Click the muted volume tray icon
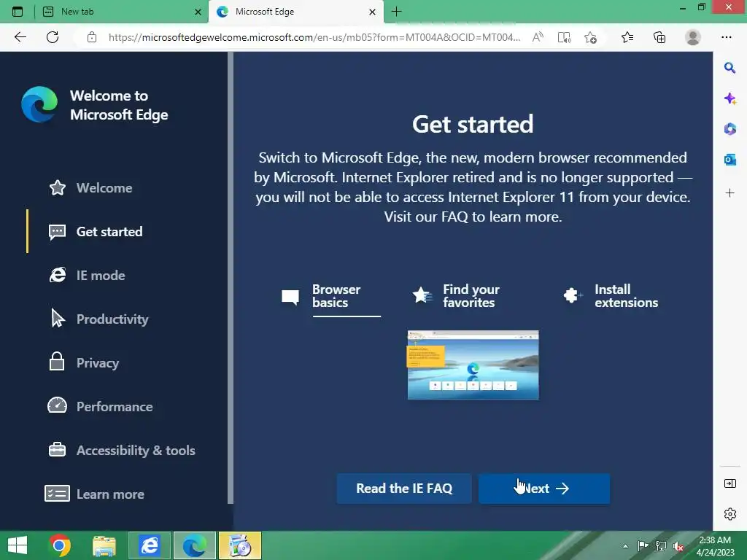Viewport: 747px width, 560px height. tap(678, 546)
